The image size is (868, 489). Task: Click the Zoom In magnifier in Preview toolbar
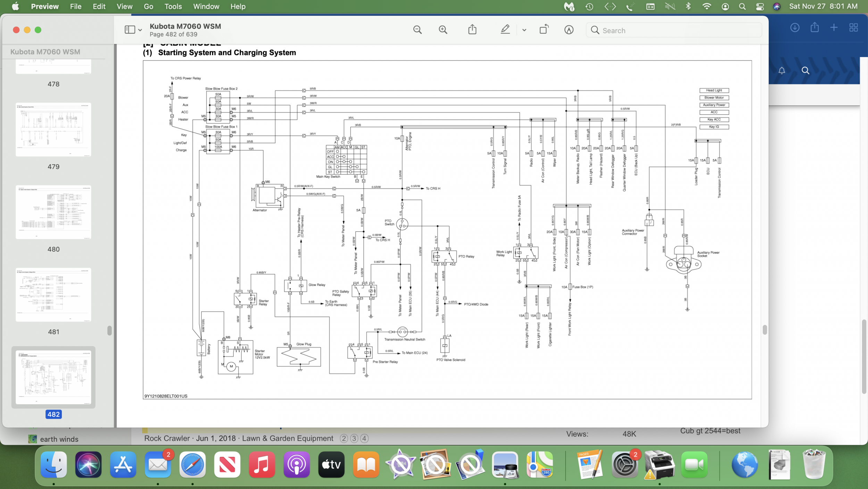coord(443,30)
